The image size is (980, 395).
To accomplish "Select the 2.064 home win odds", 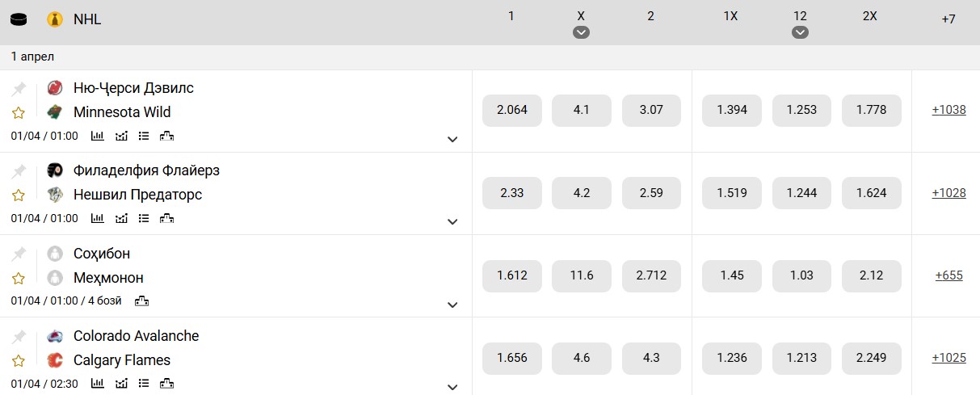I will click(x=511, y=111).
